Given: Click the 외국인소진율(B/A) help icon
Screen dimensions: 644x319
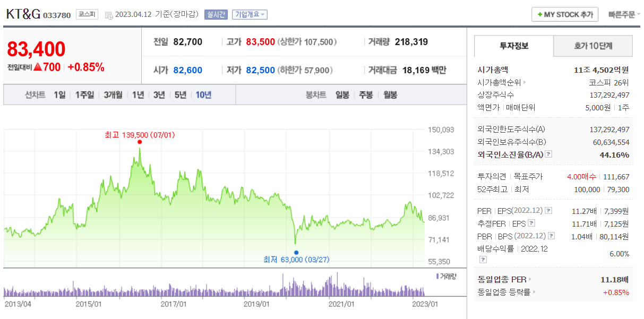Looking at the screenshot, I should [x=548, y=153].
